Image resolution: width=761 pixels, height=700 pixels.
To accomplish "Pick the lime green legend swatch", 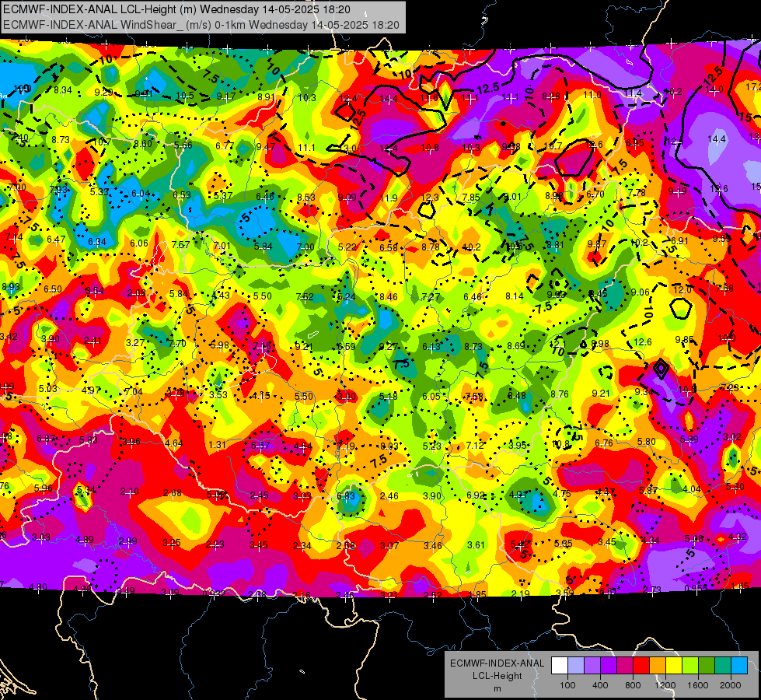I will click(690, 665).
